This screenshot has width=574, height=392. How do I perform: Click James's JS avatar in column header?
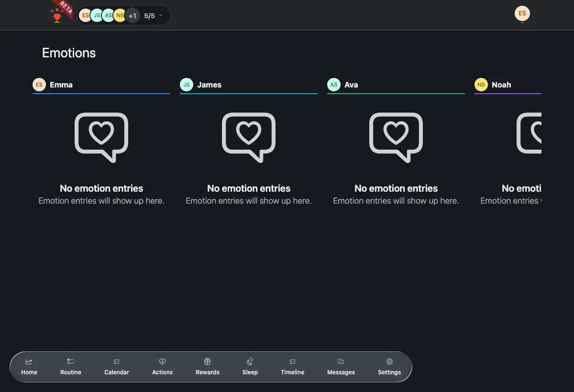[187, 85]
